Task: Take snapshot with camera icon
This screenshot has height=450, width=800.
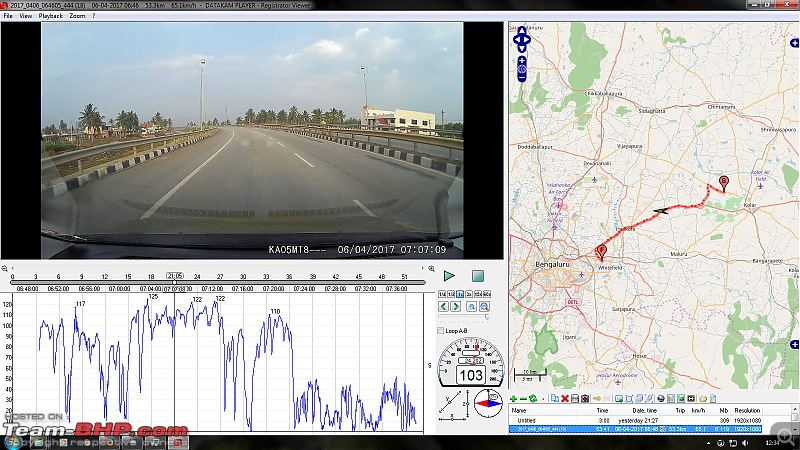Action: click(585, 398)
